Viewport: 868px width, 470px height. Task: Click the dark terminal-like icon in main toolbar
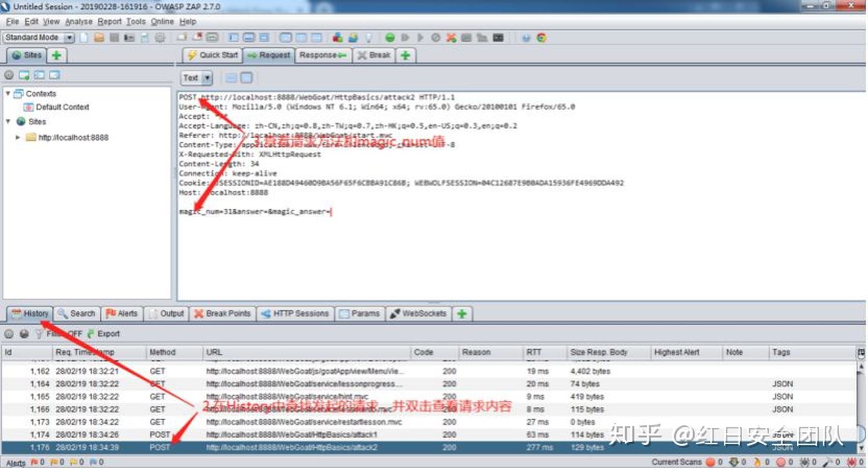click(498, 37)
